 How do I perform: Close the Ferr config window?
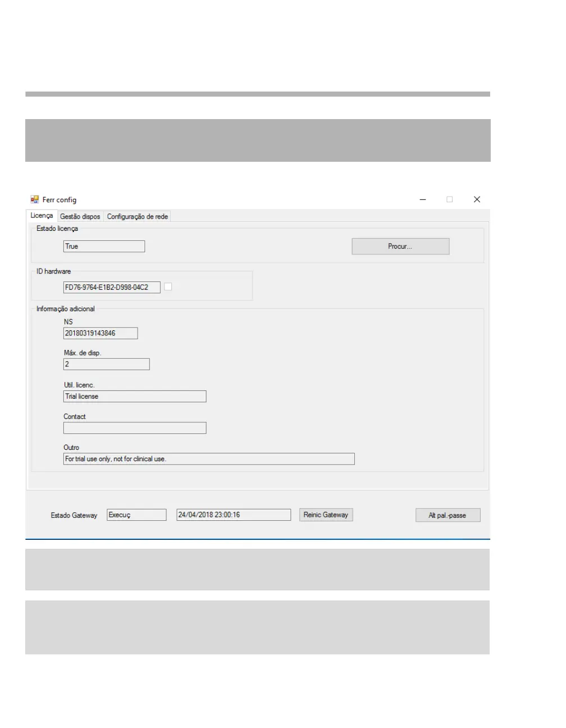(x=477, y=199)
